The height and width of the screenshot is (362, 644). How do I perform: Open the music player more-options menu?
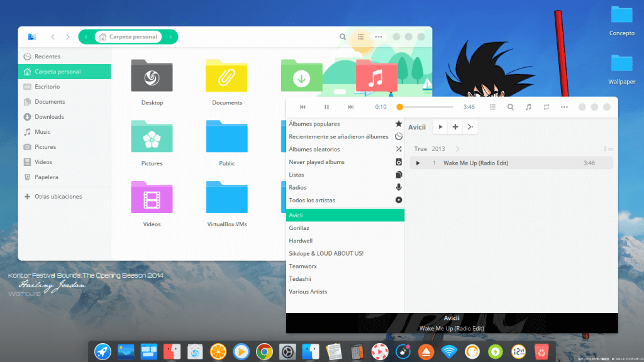click(564, 107)
